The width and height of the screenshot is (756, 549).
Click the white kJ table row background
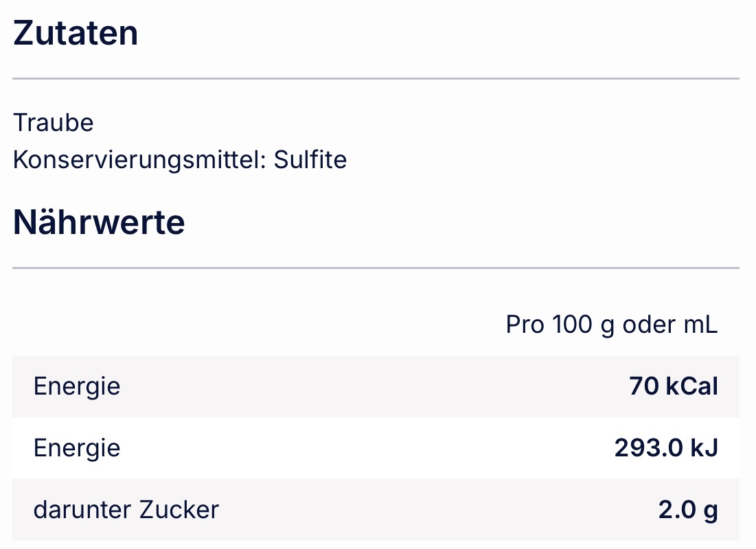[x=376, y=448]
